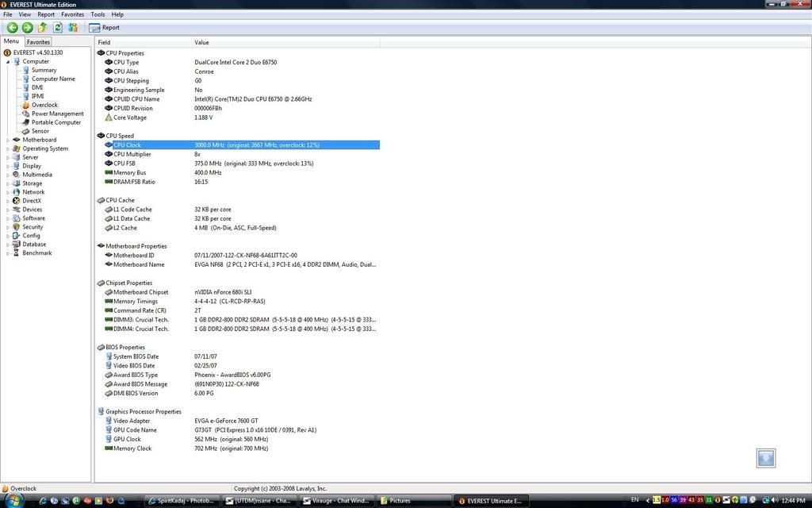Expand the Server tree node
Screen dimensions: 812x508
click(x=8, y=157)
